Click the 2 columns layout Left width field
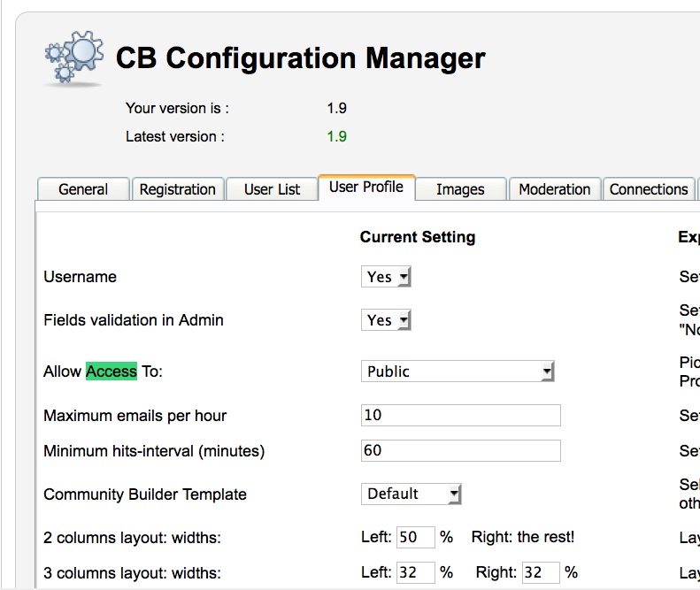 (416, 537)
